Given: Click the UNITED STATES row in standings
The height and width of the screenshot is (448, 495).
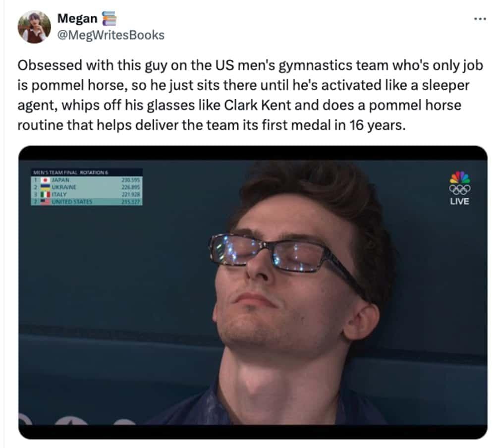Looking at the screenshot, I should pos(87,202).
